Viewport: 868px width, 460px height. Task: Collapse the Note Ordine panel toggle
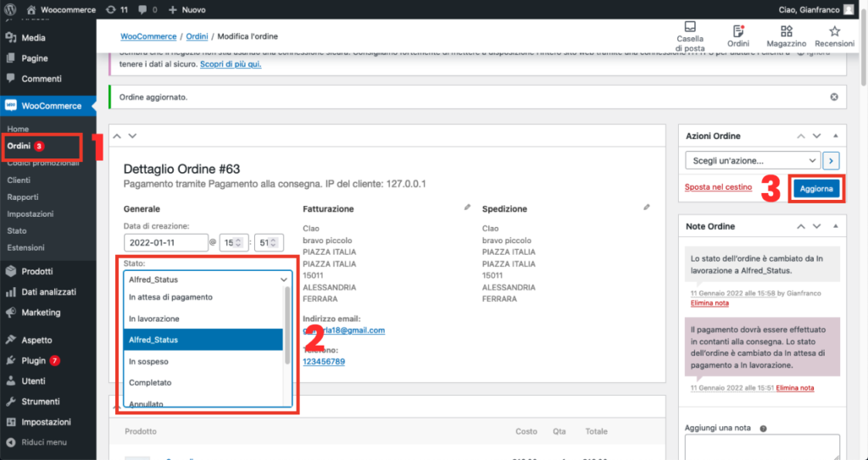coord(835,226)
